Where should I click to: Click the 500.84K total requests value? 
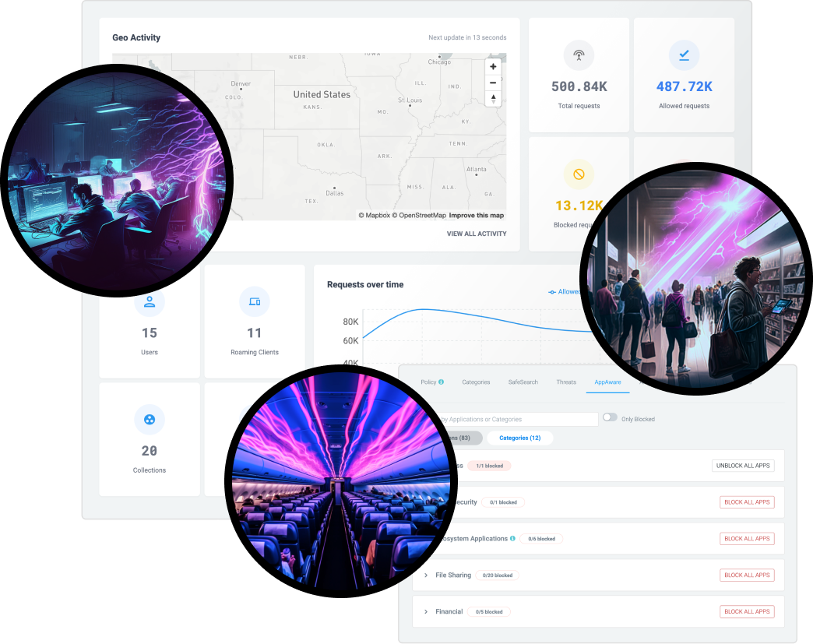(579, 86)
